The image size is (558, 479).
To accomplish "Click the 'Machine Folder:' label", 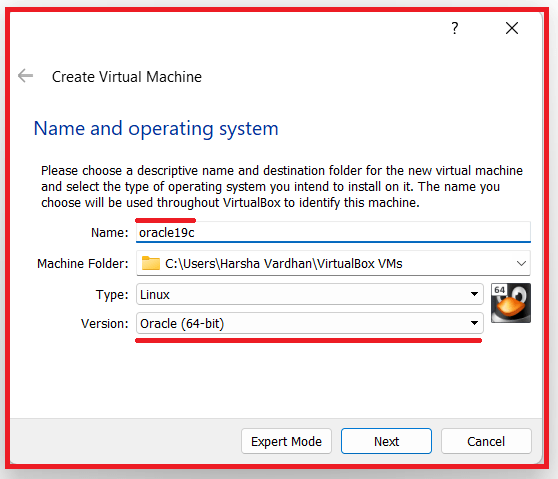I will point(83,264).
